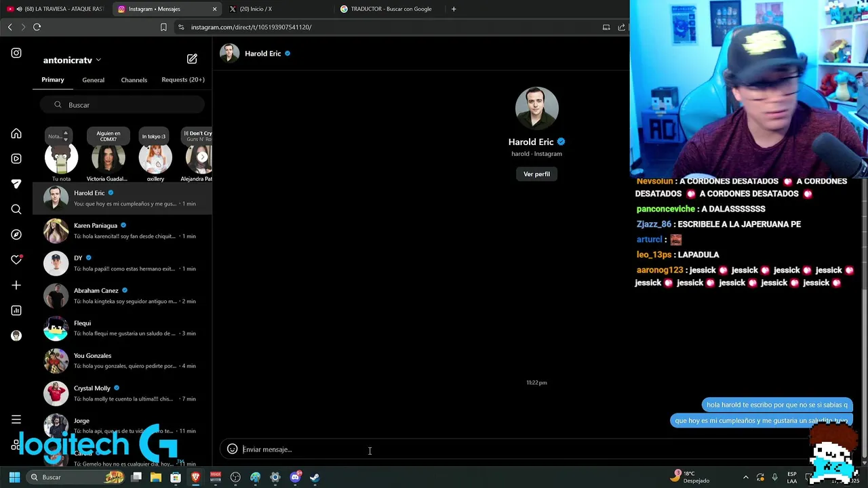Open new browser tab with plus button
This screenshot has width=868, height=488.
(454, 9)
